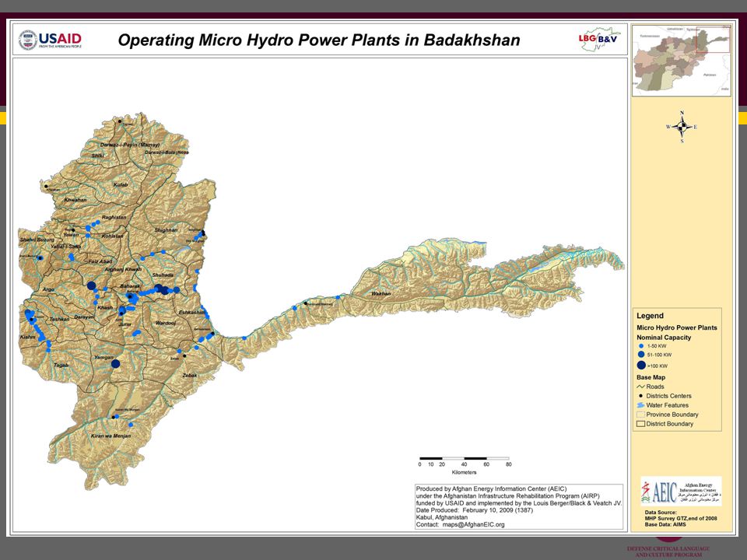Click the Province Boundary legend swatch
The height and width of the screenshot is (560, 747).
coord(640,415)
